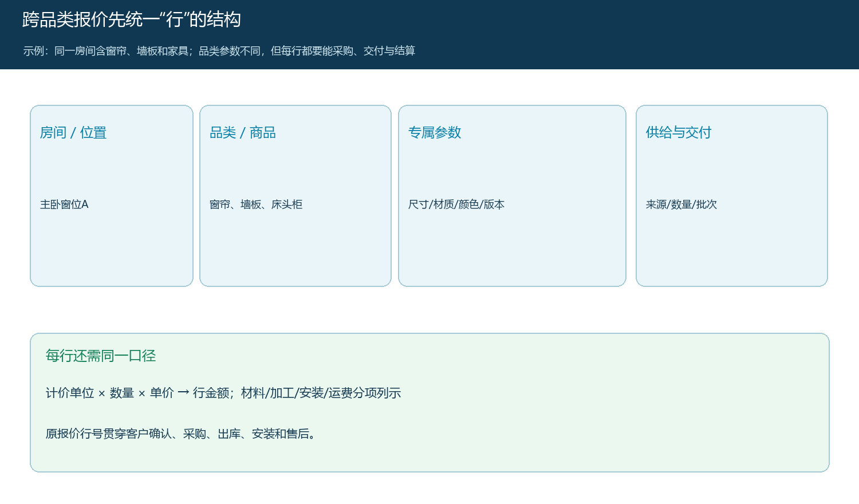Select the text 来源/数量/批次
The width and height of the screenshot is (859, 504).
pyautogui.click(x=681, y=204)
